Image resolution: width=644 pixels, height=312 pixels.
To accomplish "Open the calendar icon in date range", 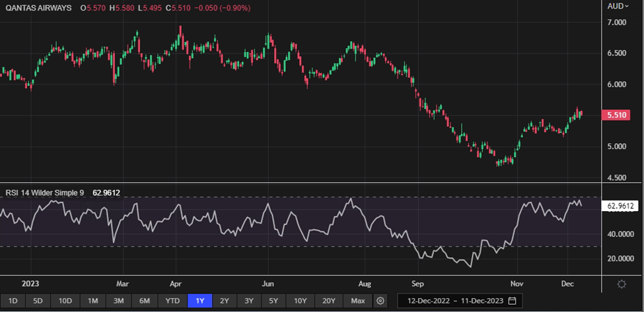I will [512, 301].
